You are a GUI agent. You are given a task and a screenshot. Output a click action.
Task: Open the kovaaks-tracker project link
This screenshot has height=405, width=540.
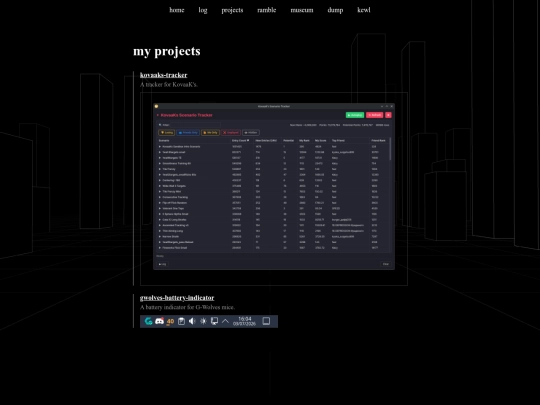[164, 75]
